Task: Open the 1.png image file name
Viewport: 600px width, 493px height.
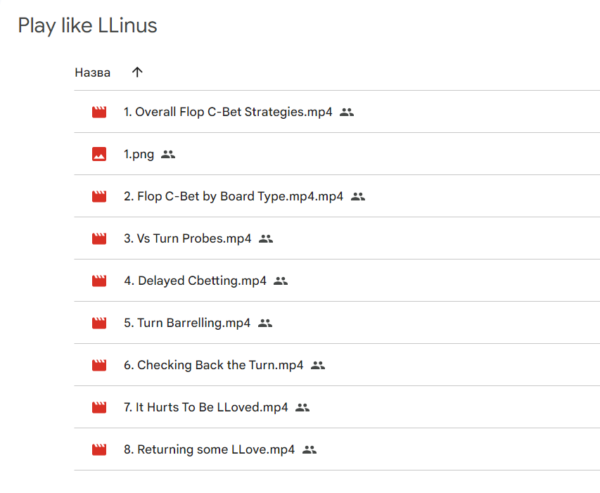Action: click(138, 154)
